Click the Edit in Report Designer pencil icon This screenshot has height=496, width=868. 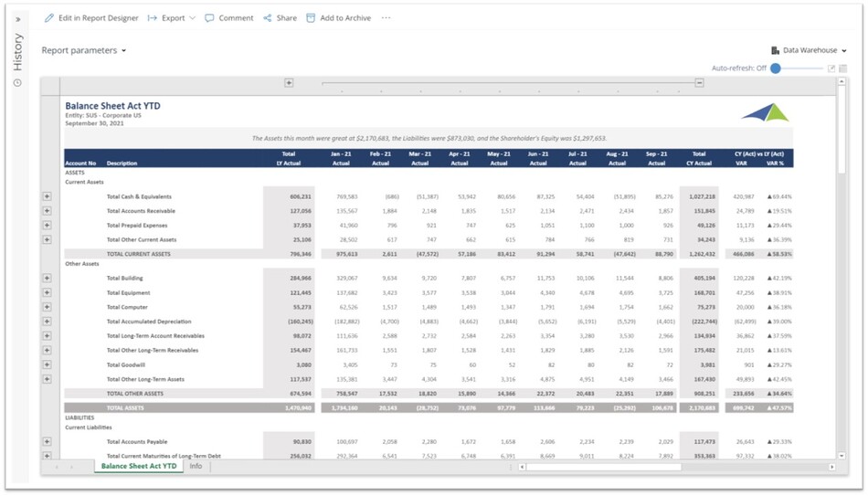(x=49, y=18)
